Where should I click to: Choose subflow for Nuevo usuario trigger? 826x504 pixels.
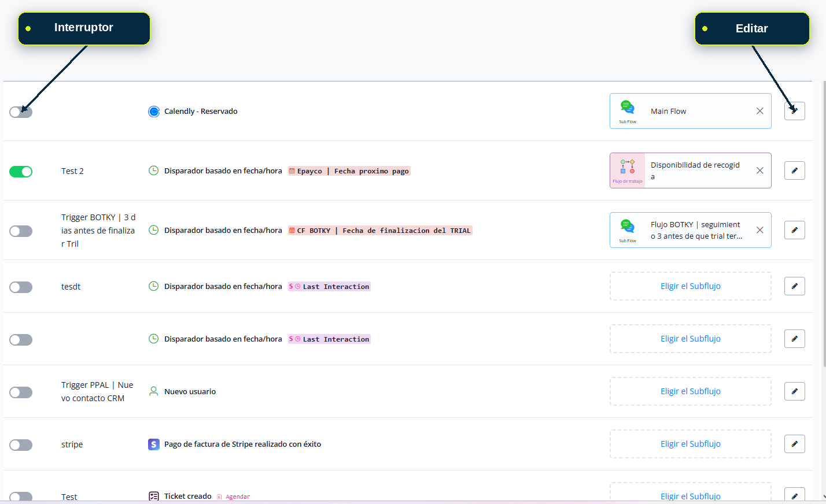691,391
